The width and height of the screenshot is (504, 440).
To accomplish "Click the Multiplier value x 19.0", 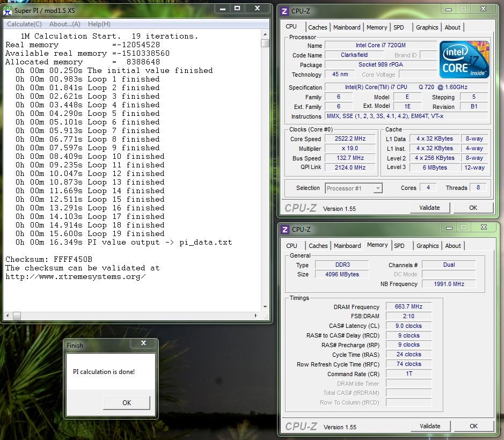I will tap(350, 148).
